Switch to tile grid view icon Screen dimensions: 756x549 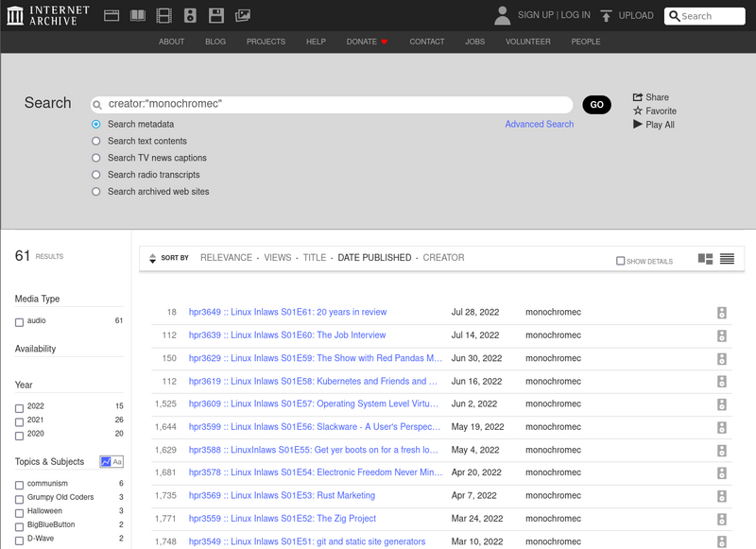[705, 259]
